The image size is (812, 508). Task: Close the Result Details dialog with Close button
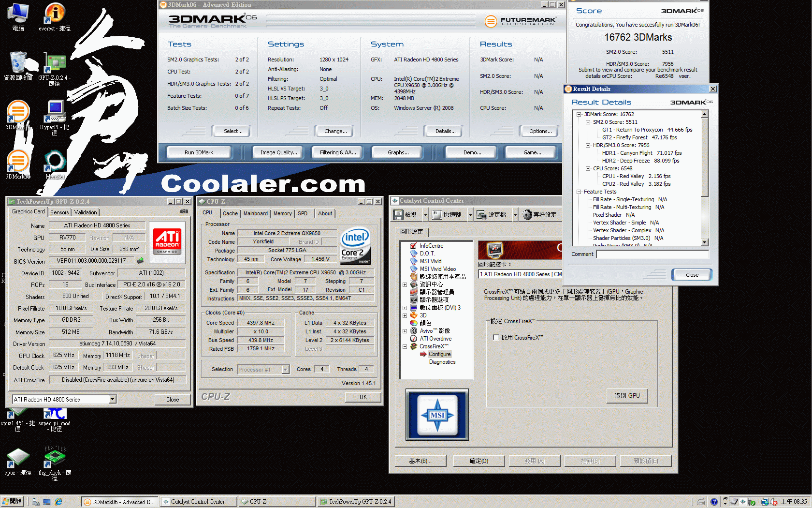692,275
